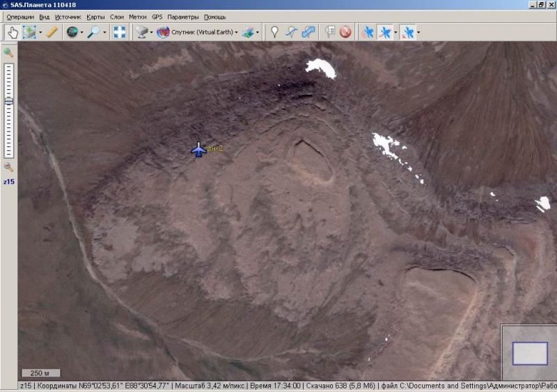Click the add placemark pin icon
Viewport: 557px width, 392px height.
274,32
